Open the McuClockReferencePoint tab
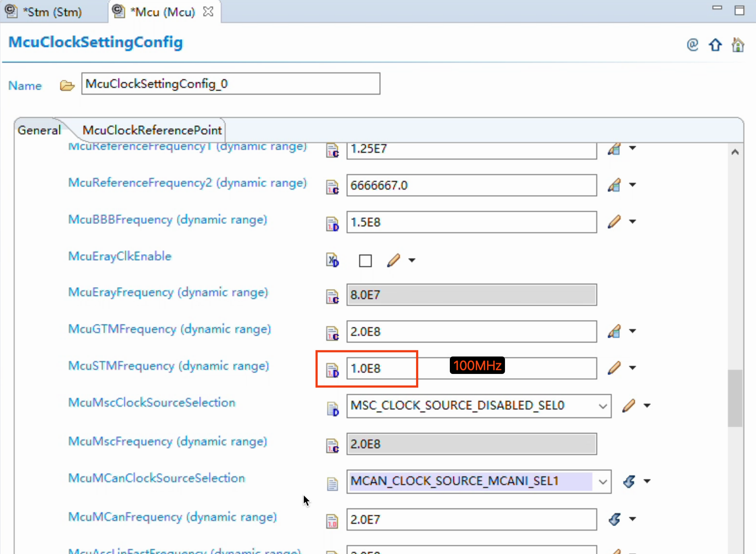 click(x=152, y=130)
